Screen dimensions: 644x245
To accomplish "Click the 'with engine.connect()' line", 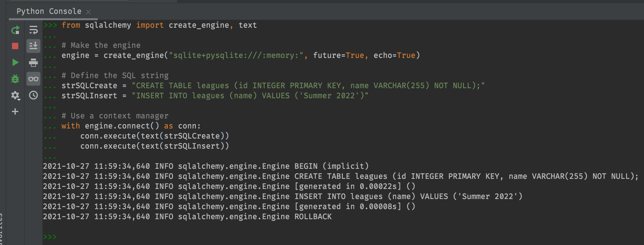I will coord(131,126).
